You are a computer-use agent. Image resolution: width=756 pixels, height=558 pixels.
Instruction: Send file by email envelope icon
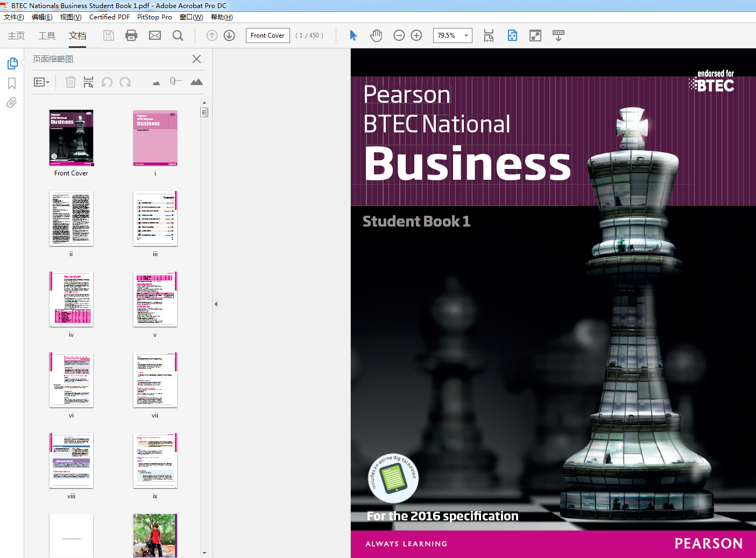point(155,36)
